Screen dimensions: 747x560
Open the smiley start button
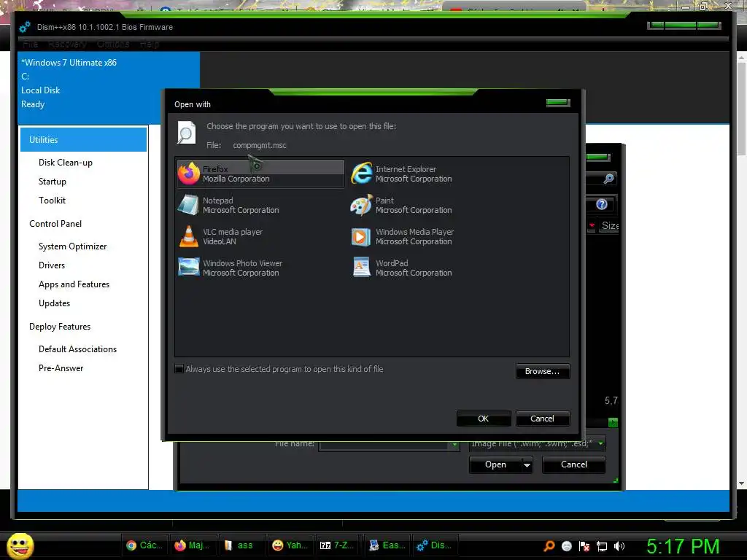click(x=20, y=545)
